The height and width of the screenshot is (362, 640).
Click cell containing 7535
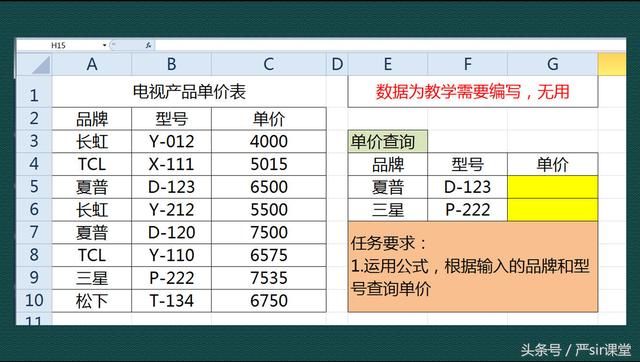[269, 278]
